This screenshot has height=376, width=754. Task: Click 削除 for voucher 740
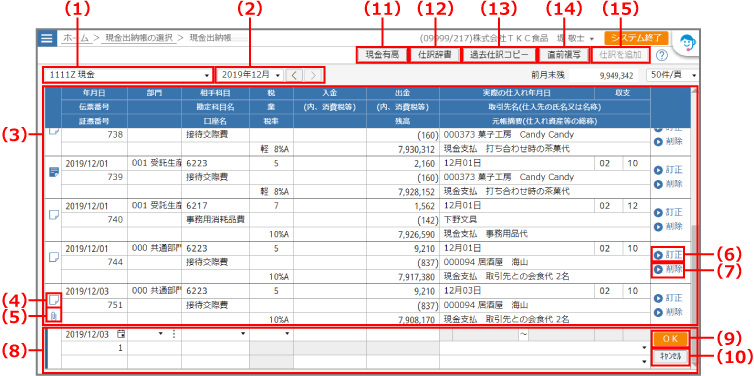668,226
